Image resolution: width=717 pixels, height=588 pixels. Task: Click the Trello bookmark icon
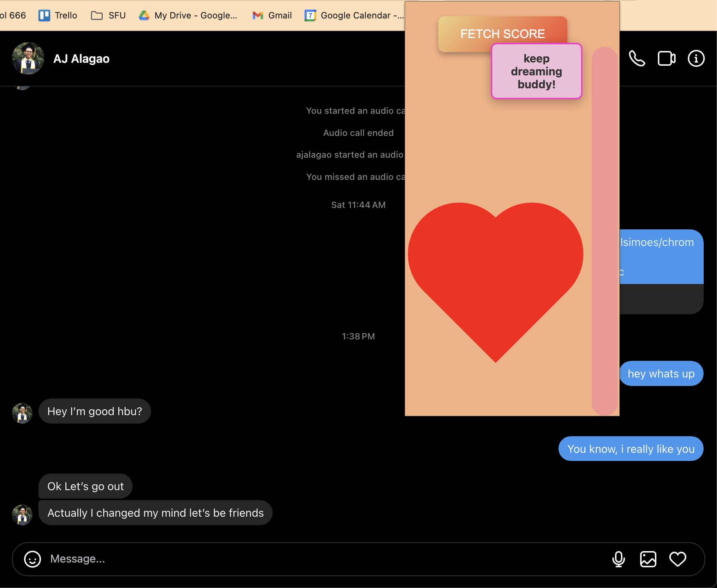44,16
